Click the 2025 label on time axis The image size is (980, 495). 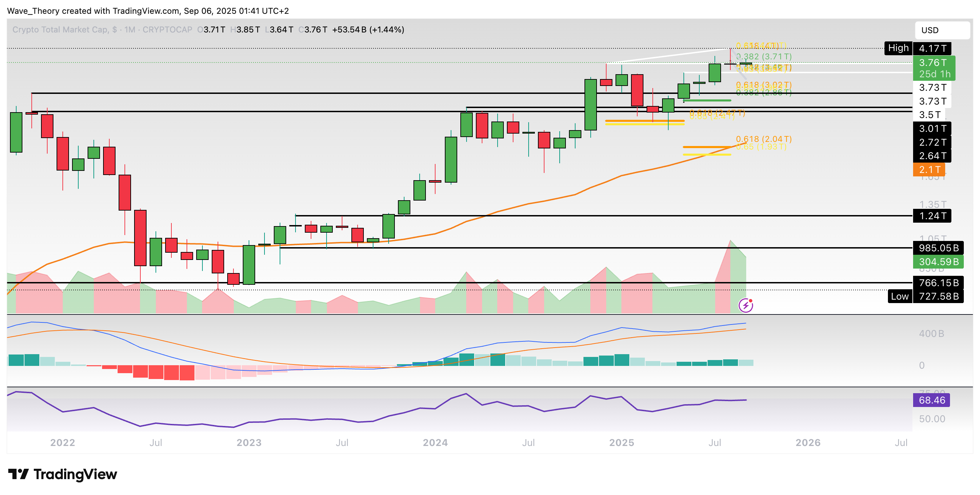(x=621, y=443)
